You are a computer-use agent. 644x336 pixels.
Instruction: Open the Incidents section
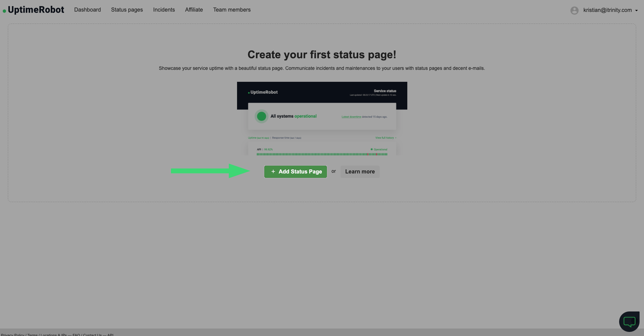(164, 10)
